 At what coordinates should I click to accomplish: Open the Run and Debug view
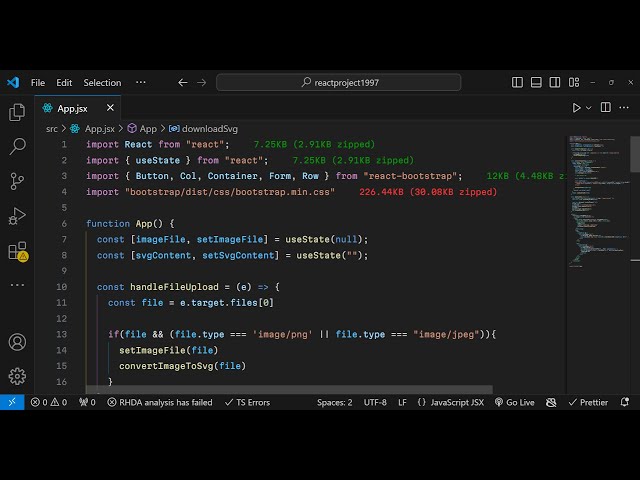(17, 215)
